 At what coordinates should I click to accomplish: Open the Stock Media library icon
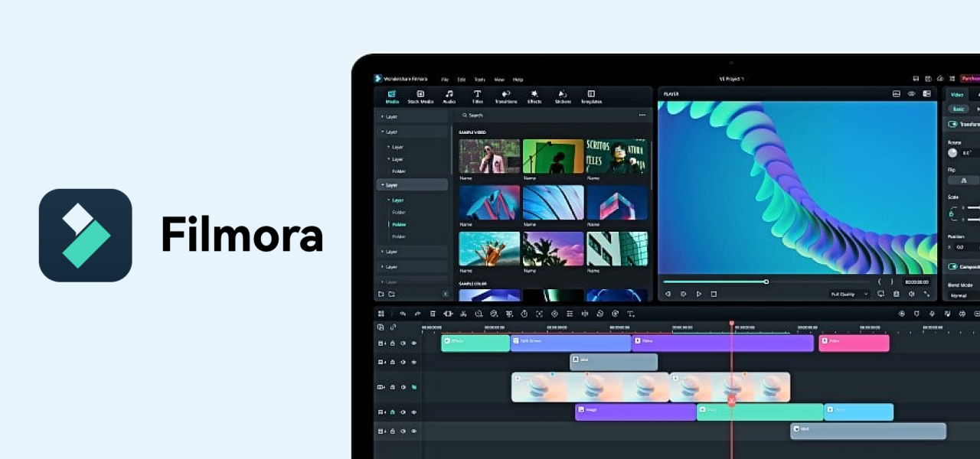[x=420, y=93]
